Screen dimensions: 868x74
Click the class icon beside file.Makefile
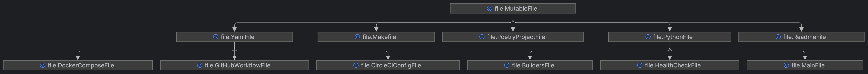pyautogui.click(x=357, y=37)
